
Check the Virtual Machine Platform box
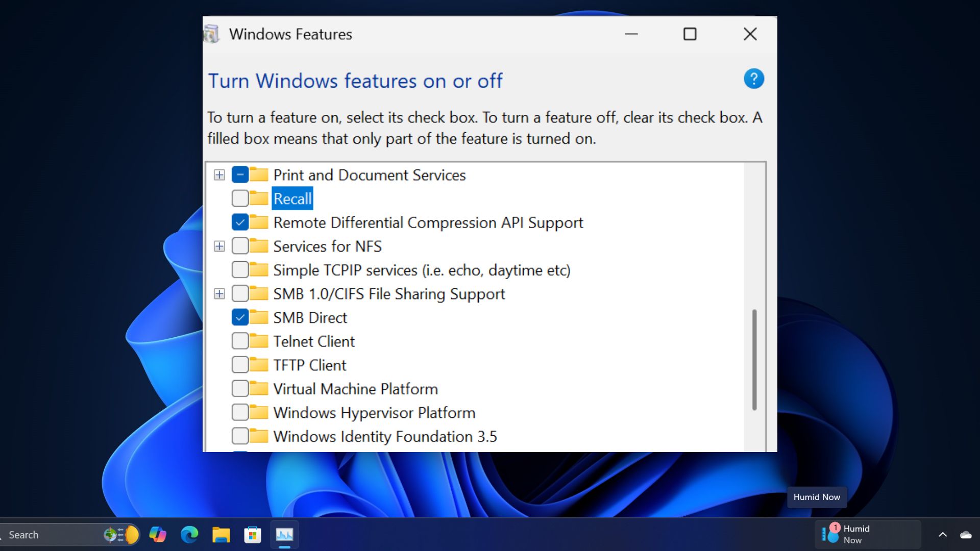239,388
